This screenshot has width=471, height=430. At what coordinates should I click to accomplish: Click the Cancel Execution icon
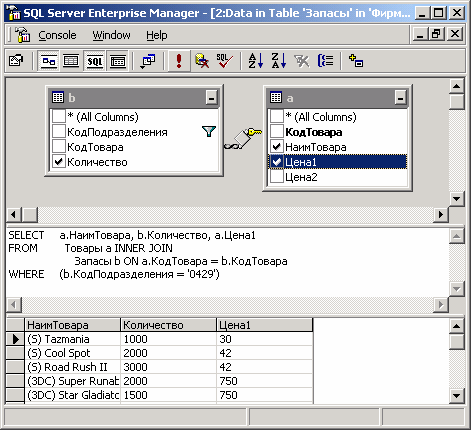tap(202, 61)
